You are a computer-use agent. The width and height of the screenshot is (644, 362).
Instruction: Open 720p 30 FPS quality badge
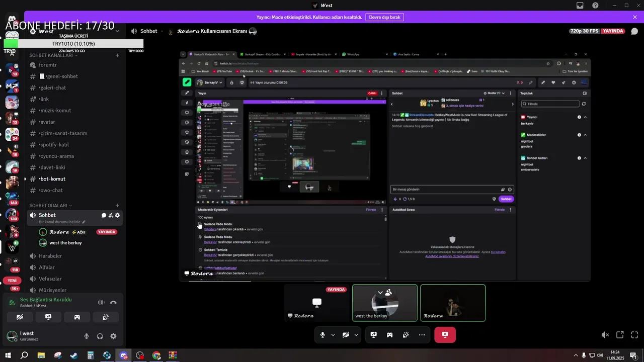[x=585, y=31]
